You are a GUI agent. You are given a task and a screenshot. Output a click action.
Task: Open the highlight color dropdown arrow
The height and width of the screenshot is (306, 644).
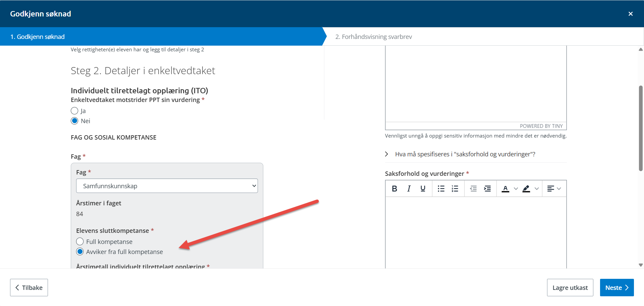click(537, 189)
